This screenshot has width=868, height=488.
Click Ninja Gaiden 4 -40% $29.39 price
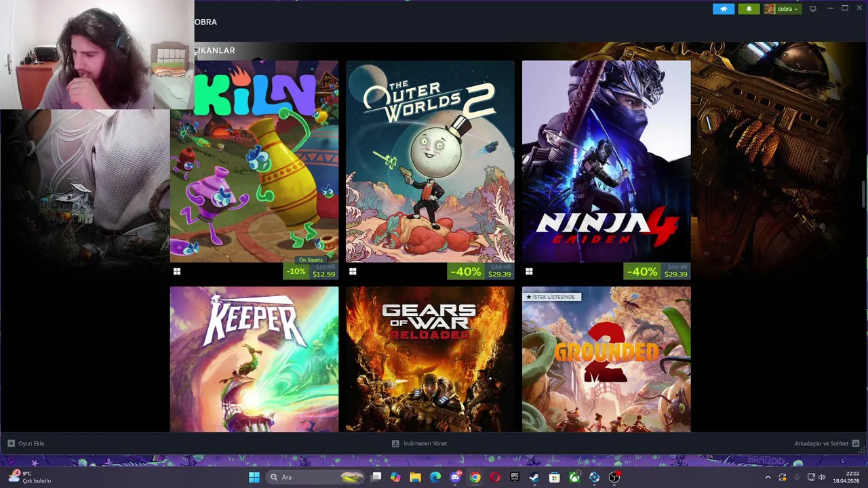[x=656, y=272]
